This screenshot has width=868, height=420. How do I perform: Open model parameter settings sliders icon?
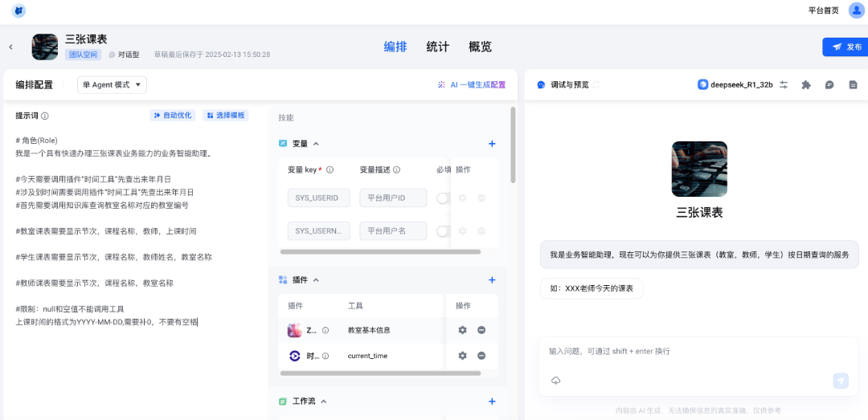[x=784, y=84]
